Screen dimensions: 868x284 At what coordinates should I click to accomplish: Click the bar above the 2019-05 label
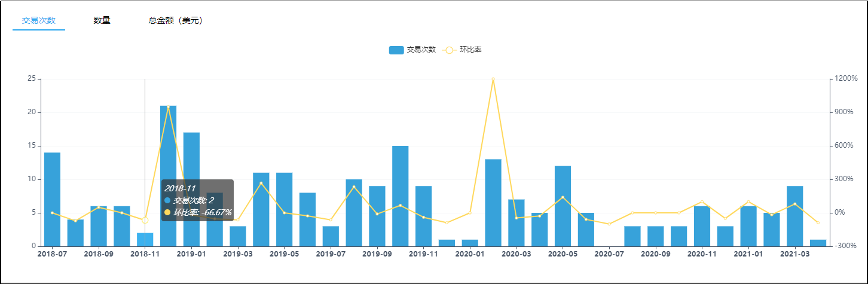pyautogui.click(x=284, y=209)
